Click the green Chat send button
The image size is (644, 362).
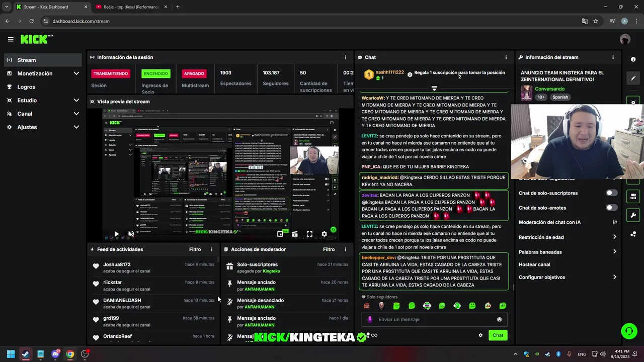(x=498, y=335)
